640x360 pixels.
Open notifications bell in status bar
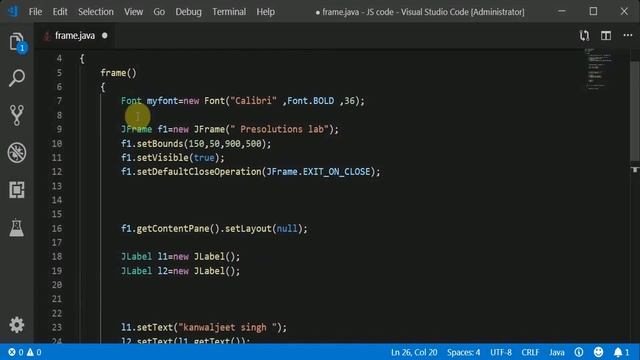[x=621, y=352]
